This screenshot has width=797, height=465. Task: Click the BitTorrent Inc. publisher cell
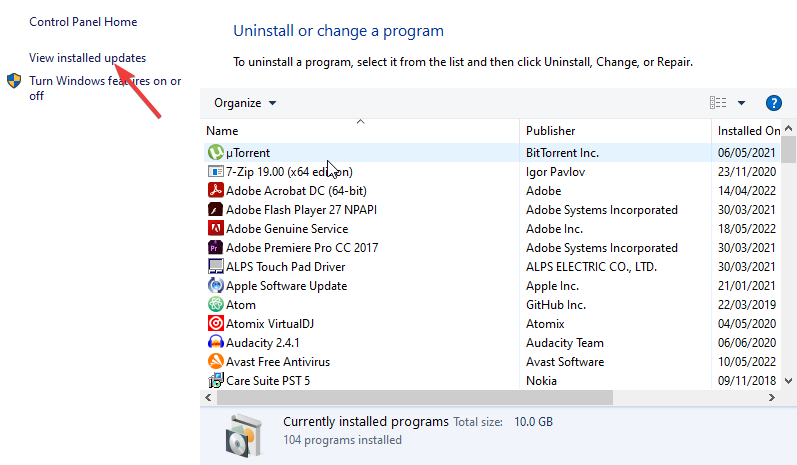tap(562, 152)
